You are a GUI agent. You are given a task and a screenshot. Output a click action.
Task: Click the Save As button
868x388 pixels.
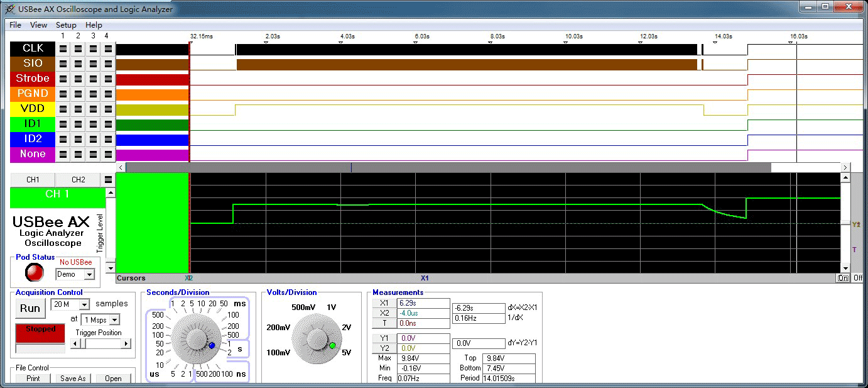click(x=73, y=379)
